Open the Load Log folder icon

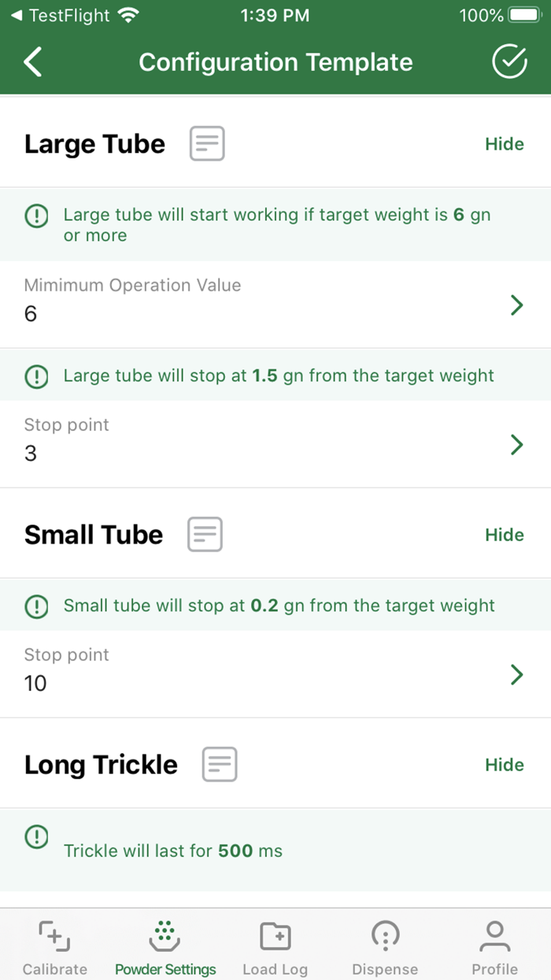[x=275, y=934]
